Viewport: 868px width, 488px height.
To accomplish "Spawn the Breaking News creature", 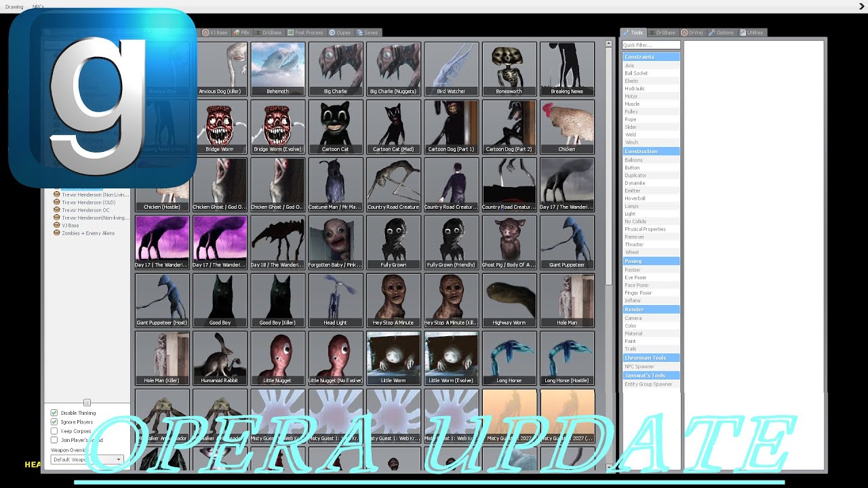I will click(x=567, y=68).
